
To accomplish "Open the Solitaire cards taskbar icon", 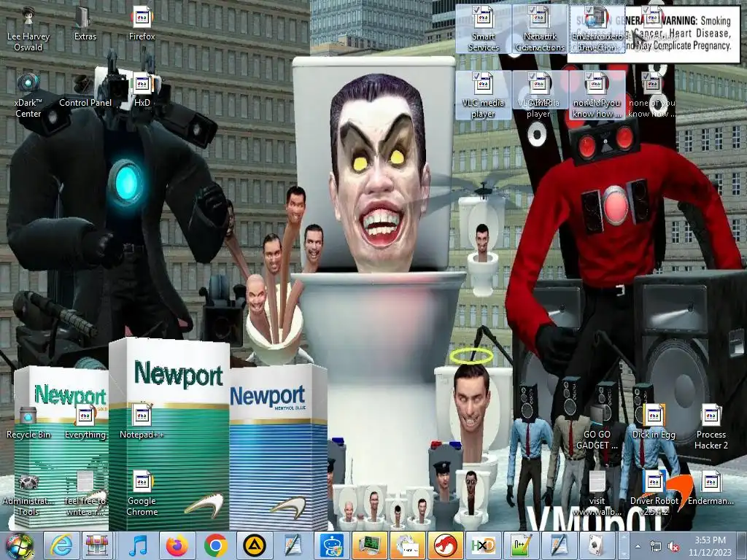I will coord(597,545).
